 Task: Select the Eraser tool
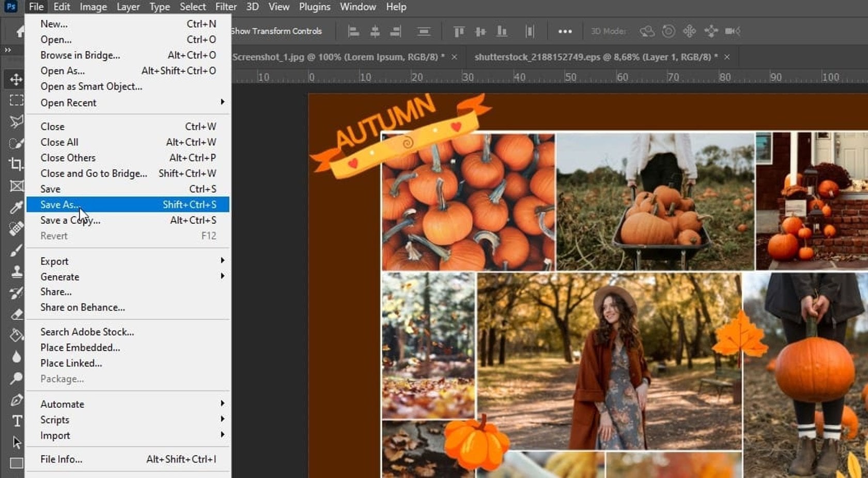[16, 314]
